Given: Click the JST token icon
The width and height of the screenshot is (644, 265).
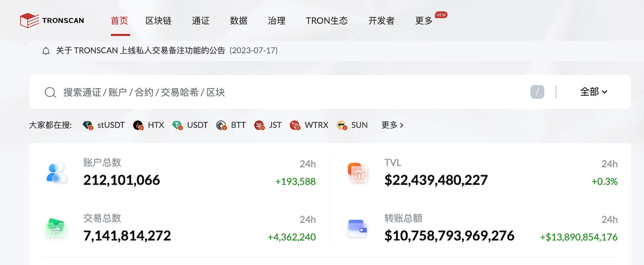Looking at the screenshot, I should [x=259, y=125].
